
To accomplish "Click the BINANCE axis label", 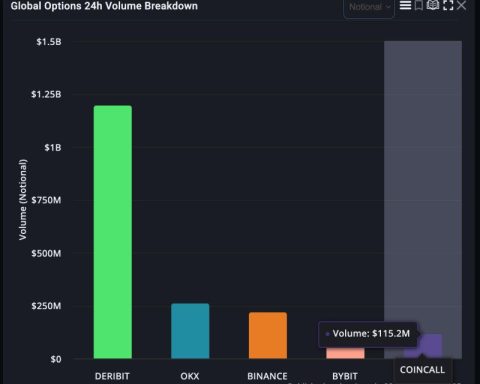I will (267, 376).
